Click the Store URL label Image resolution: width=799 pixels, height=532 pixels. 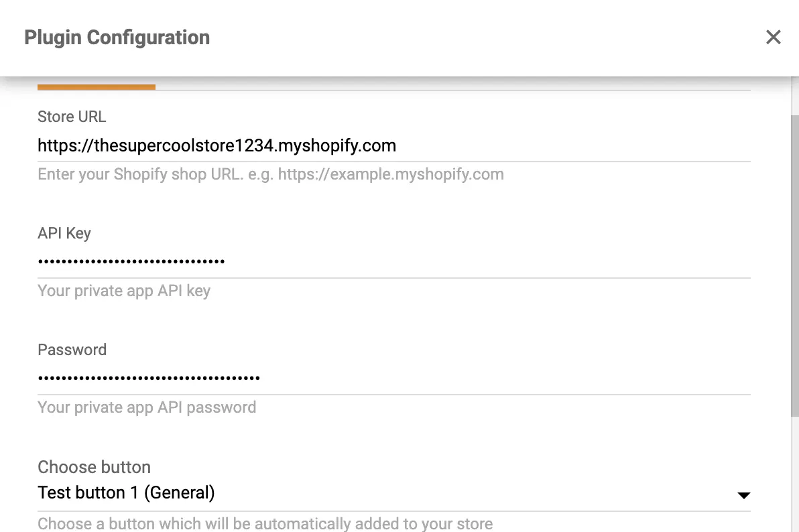[72, 117]
